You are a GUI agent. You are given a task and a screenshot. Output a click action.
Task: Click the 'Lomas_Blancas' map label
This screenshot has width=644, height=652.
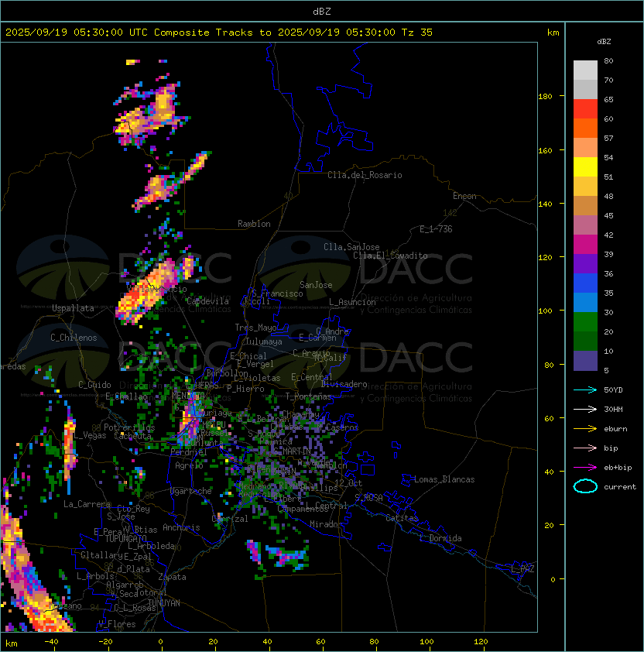pos(444,479)
